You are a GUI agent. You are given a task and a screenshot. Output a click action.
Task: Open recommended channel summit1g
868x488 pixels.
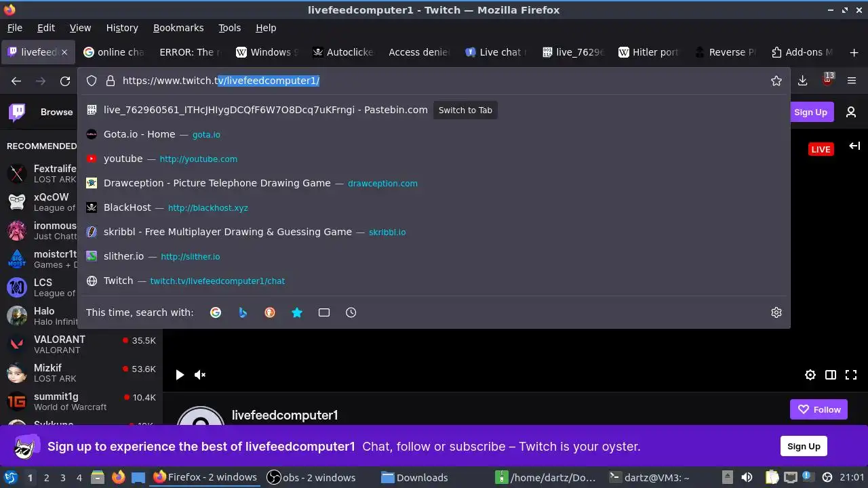point(81,401)
